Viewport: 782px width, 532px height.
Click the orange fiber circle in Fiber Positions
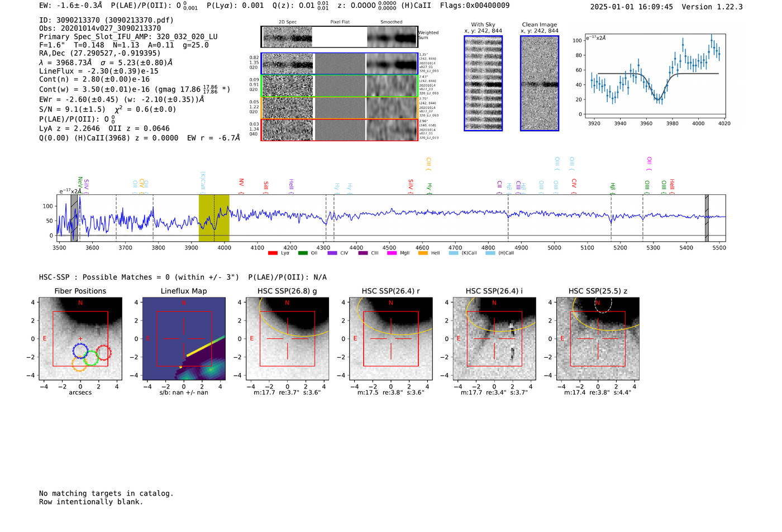80,364
